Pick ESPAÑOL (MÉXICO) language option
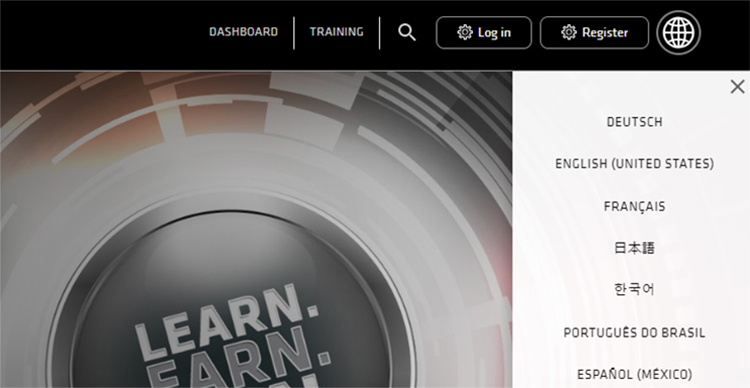The height and width of the screenshot is (388, 750). coord(634,374)
